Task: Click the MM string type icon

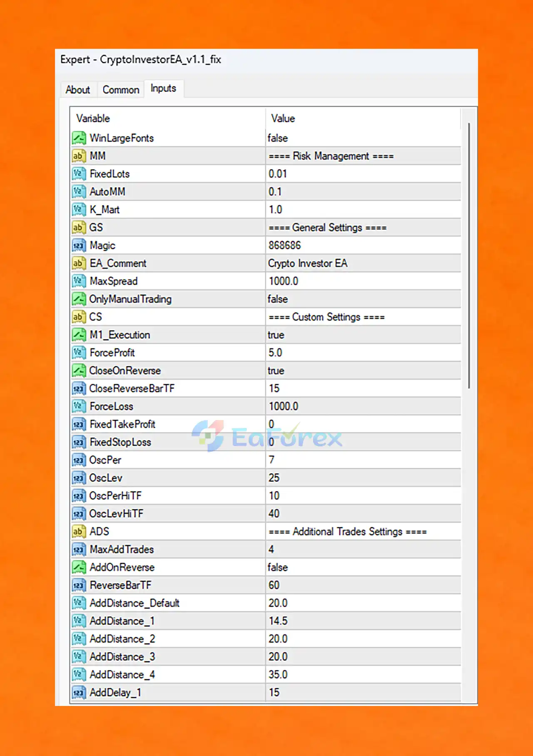Action: [x=79, y=156]
